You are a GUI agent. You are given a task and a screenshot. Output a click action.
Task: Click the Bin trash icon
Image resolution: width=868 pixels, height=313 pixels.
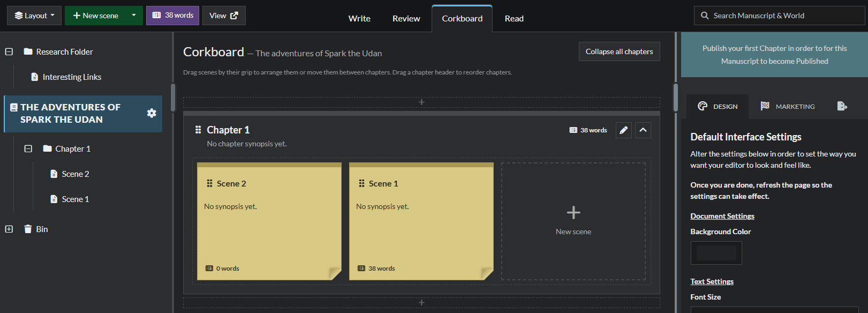click(28, 229)
